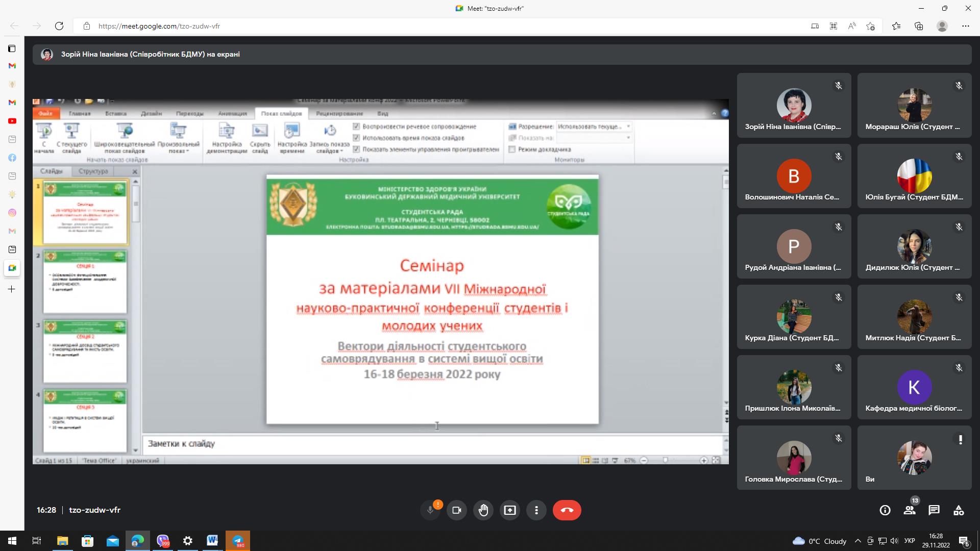Open Task View on the taskbar

pos(37,541)
